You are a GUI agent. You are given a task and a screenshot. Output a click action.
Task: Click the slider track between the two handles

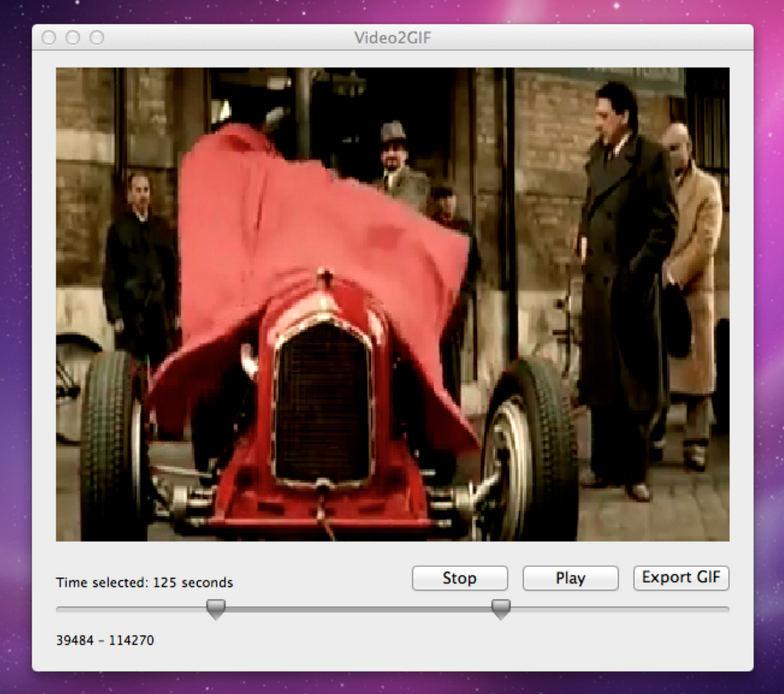point(357,608)
